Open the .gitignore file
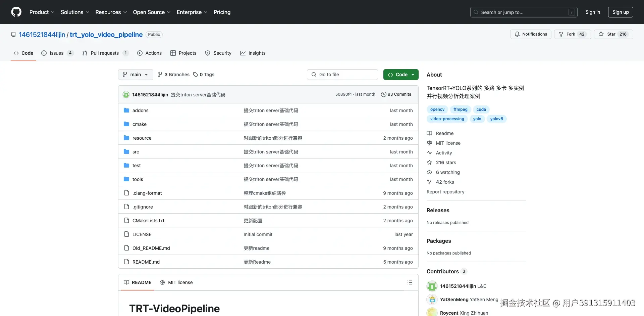The width and height of the screenshot is (644, 316). [x=143, y=207]
